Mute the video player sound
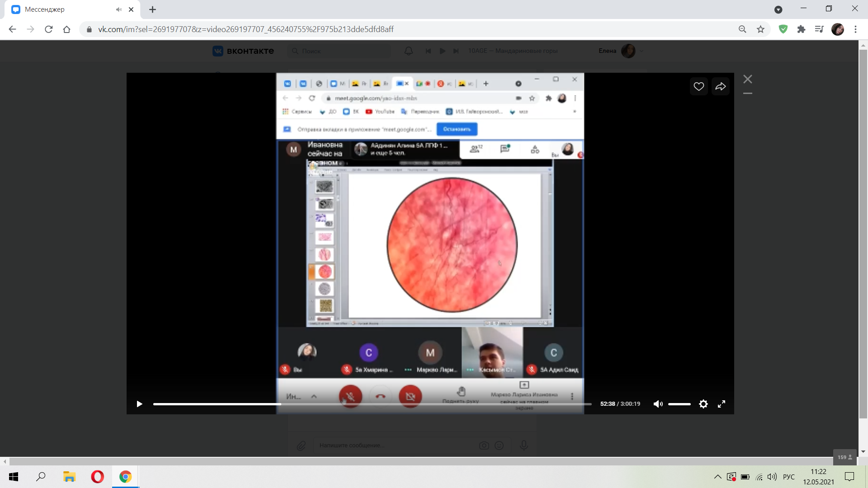This screenshot has width=868, height=488. click(x=658, y=404)
